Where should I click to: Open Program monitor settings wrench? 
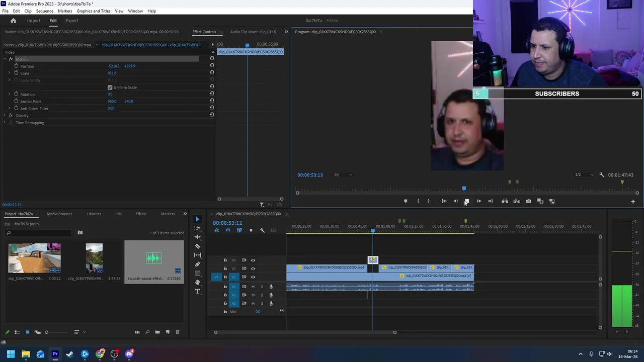coord(602,175)
